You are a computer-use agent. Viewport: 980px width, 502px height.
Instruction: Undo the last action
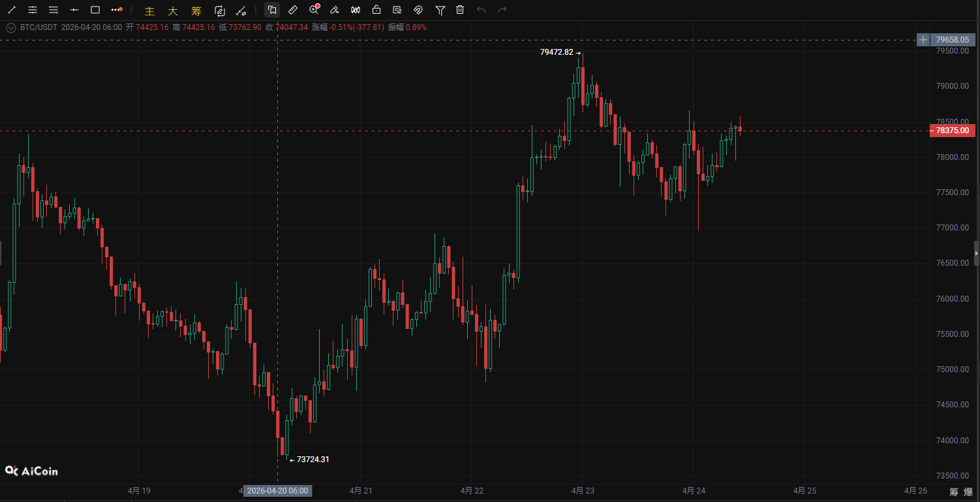482,10
